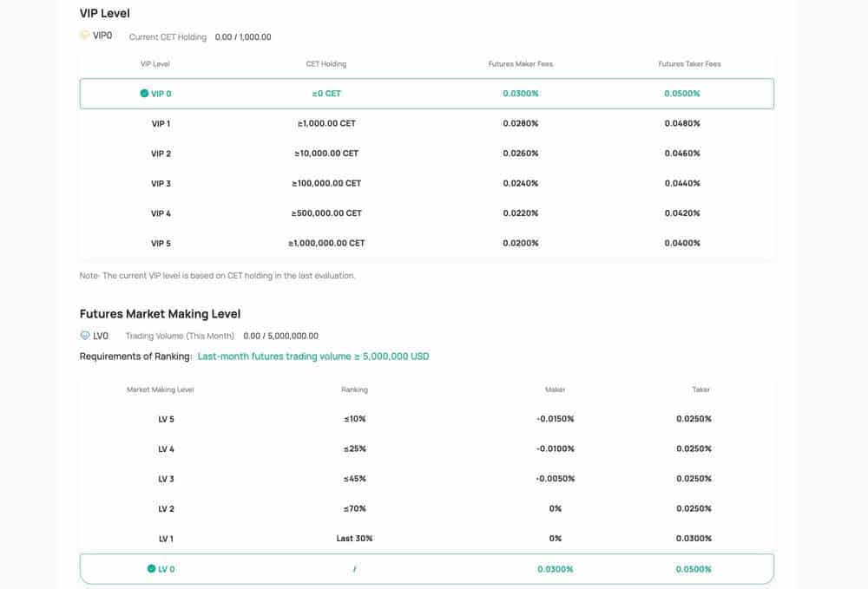The width and height of the screenshot is (868, 589).
Task: Click the 0.0200% maker fee value
Action: click(x=521, y=243)
